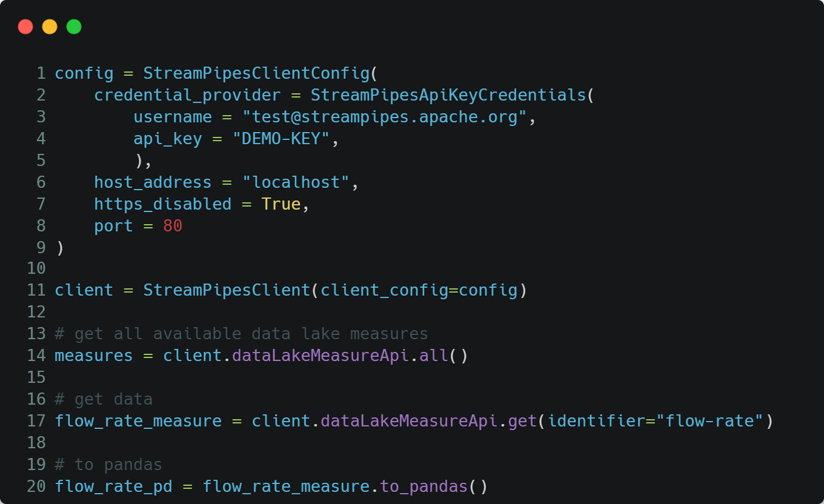824x504 pixels.
Task: Click the yellow minimize window dot
Action: tap(50, 27)
